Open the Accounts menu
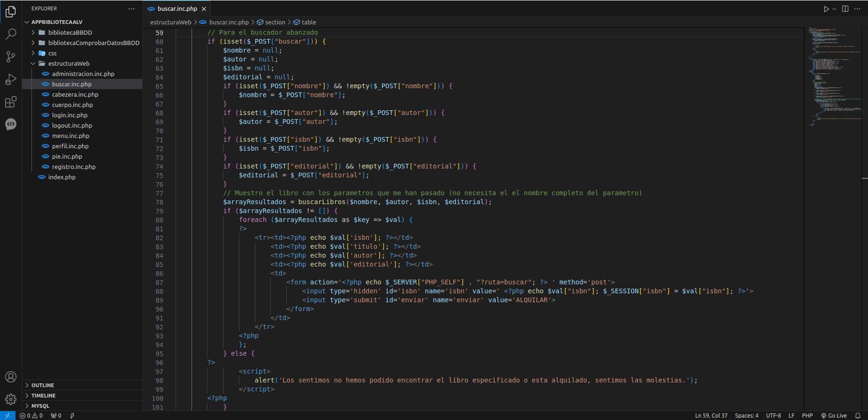The height and width of the screenshot is (420, 868). coord(10,377)
